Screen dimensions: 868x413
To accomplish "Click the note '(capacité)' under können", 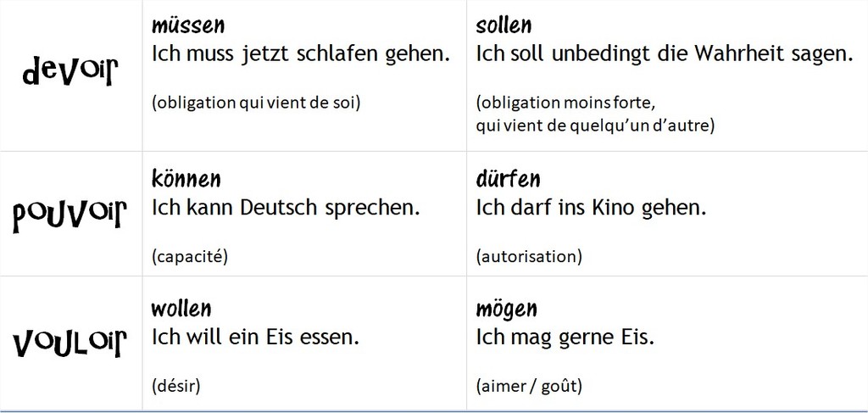I will (x=191, y=256).
